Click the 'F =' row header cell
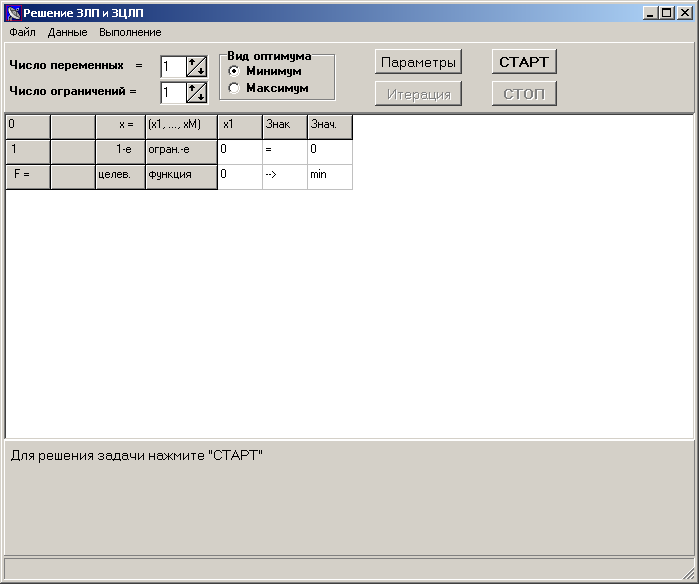Viewport: 699px width, 584px height. point(28,177)
